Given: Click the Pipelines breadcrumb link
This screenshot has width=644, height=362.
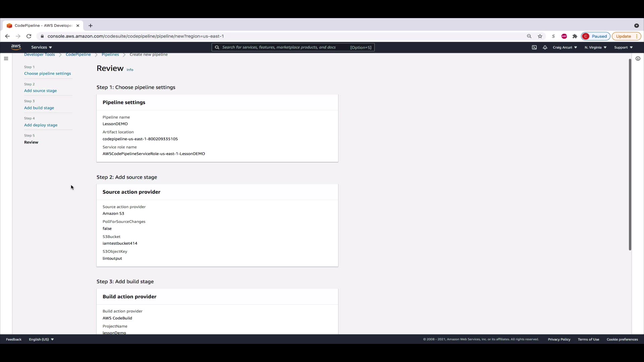Looking at the screenshot, I should tap(110, 55).
